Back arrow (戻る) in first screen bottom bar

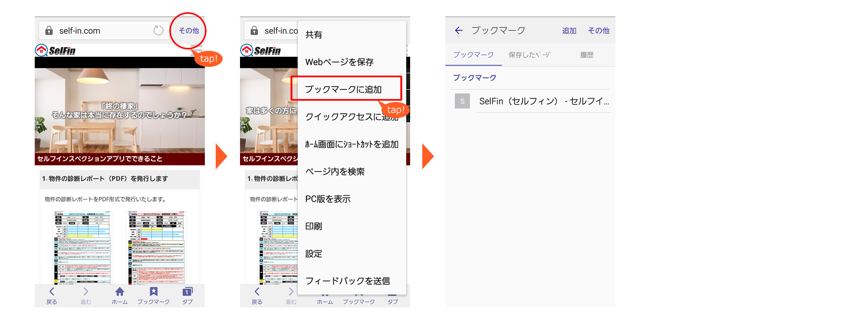pyautogui.click(x=52, y=296)
